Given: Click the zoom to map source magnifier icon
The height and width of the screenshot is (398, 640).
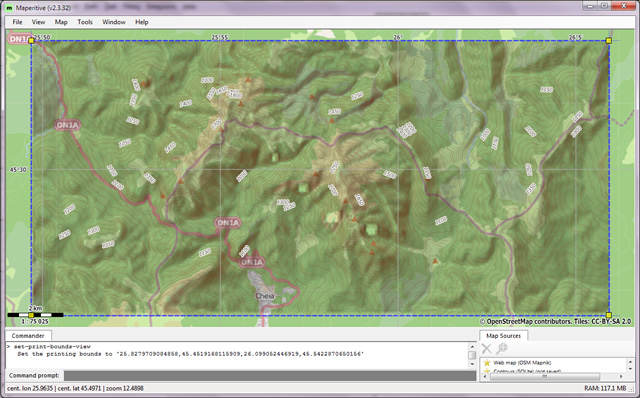Looking at the screenshot, I should coord(502,348).
